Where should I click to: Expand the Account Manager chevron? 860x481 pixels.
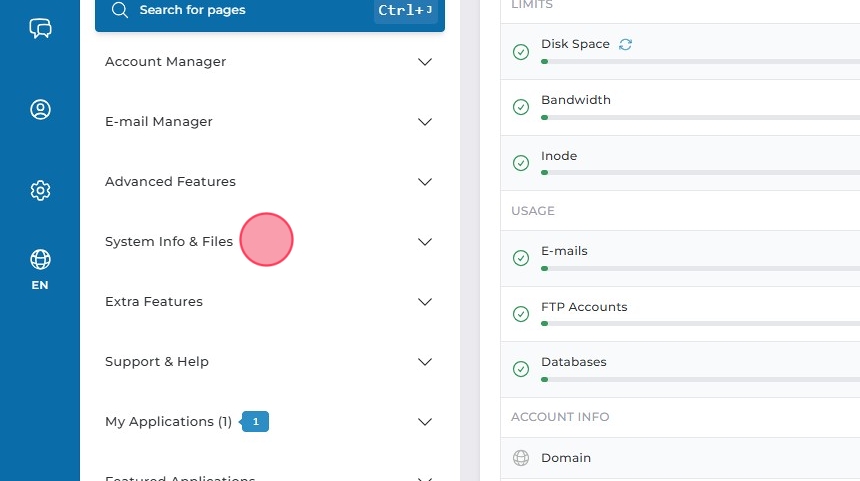pyautogui.click(x=425, y=62)
